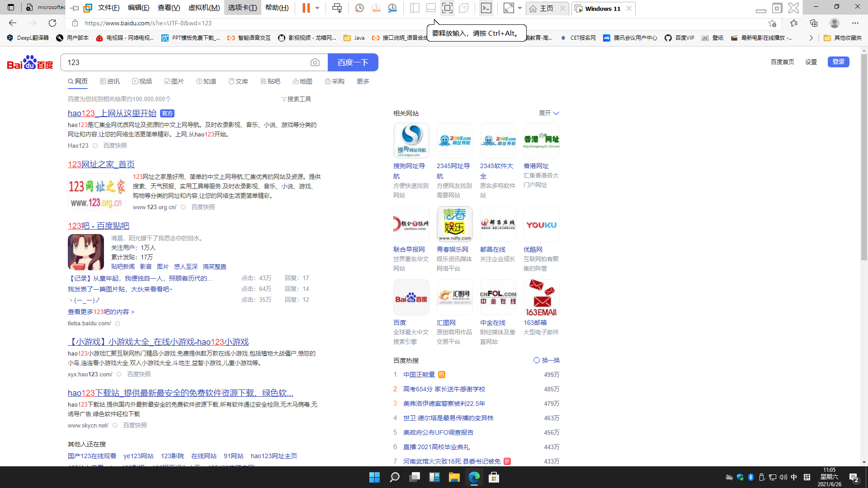868x488 pixels.
Task: Click the page vertical scrollbar
Action: [x=864, y=158]
